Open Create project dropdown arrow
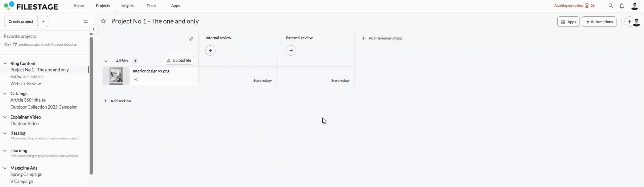Viewport: 644px width, 187px height. point(43,22)
